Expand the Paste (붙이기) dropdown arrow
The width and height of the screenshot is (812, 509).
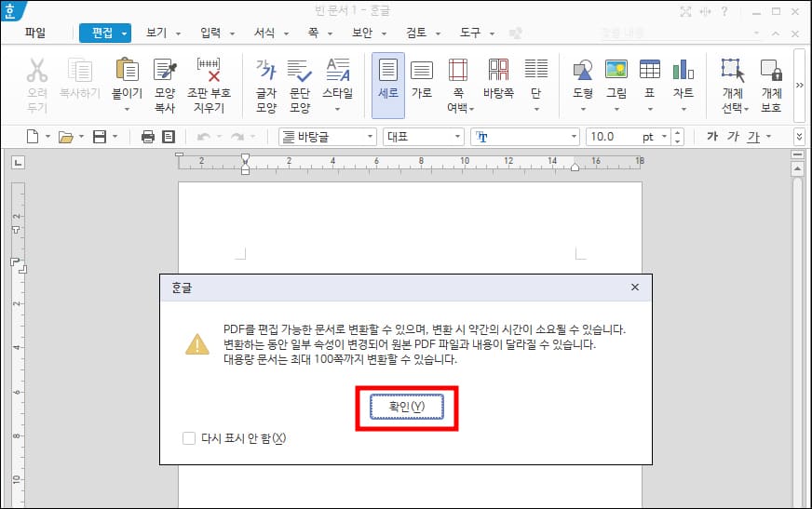pyautogui.click(x=127, y=109)
